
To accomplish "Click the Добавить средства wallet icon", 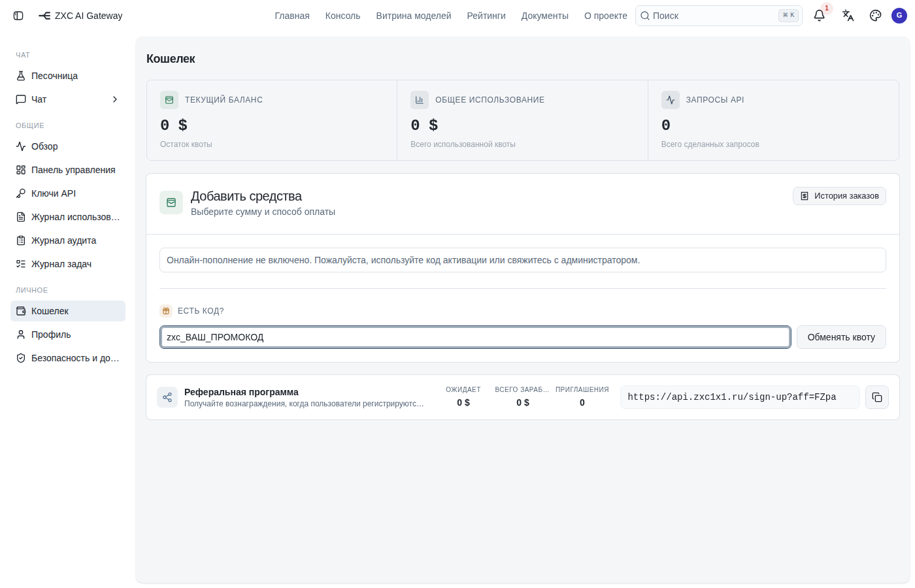I will click(171, 203).
